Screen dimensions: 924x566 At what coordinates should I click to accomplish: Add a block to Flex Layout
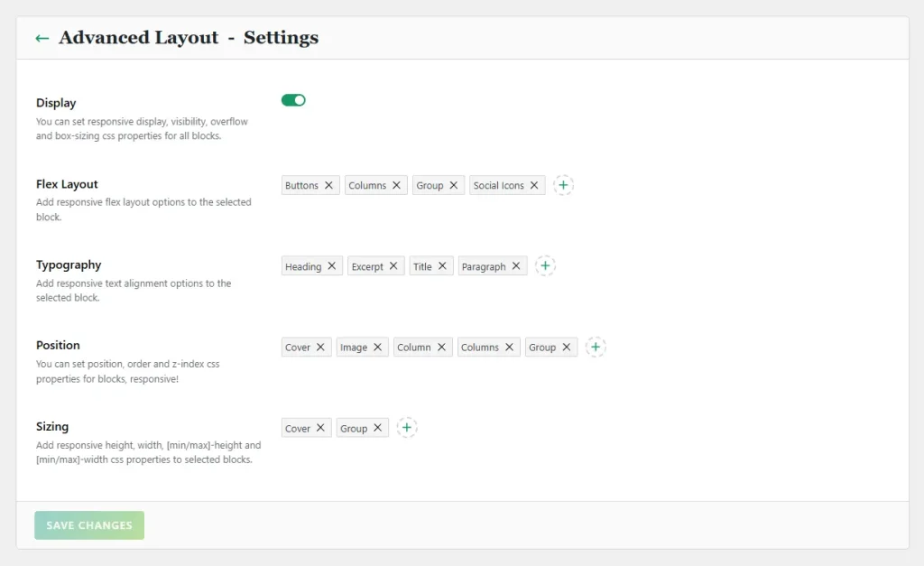point(563,185)
